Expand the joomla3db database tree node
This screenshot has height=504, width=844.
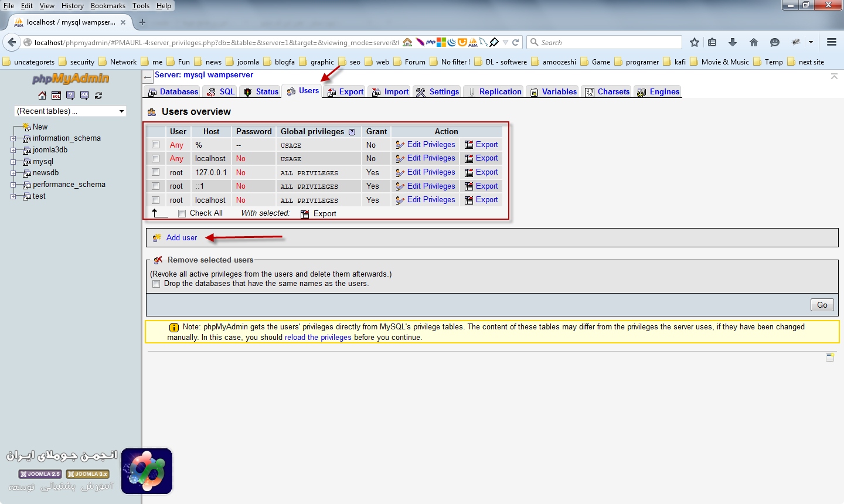[13, 150]
